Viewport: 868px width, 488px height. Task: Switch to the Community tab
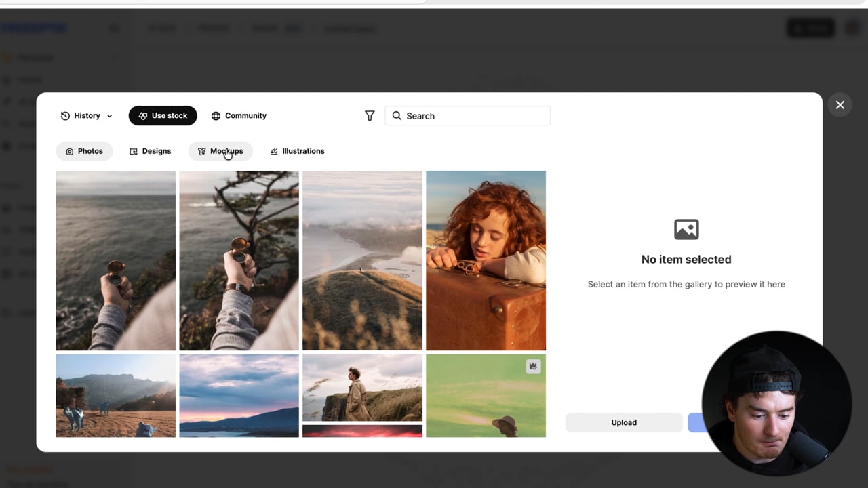coord(239,116)
